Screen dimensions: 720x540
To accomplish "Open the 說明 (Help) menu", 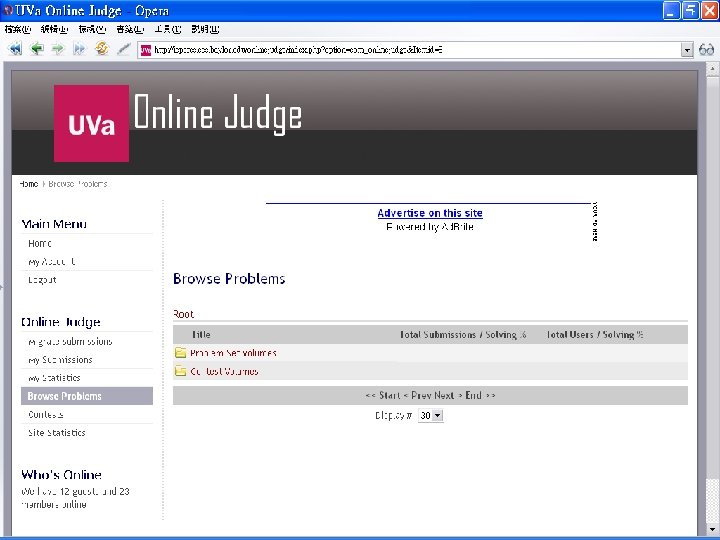I will pos(205,29).
